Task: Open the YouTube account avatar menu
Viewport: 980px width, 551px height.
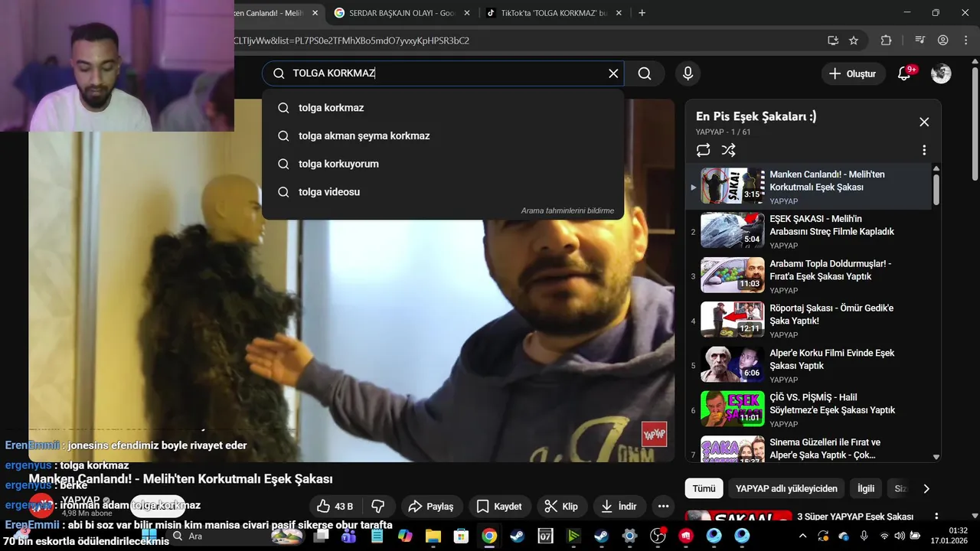Action: click(941, 73)
